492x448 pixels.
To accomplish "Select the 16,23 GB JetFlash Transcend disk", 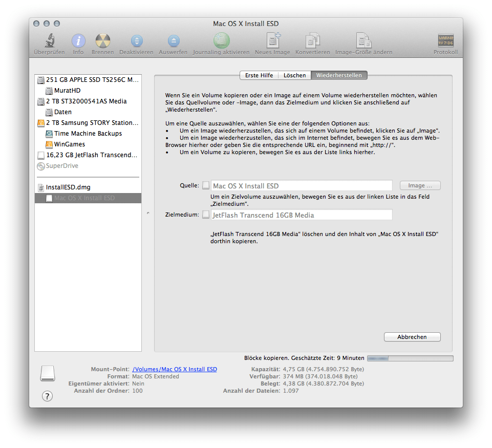I will tap(88, 155).
